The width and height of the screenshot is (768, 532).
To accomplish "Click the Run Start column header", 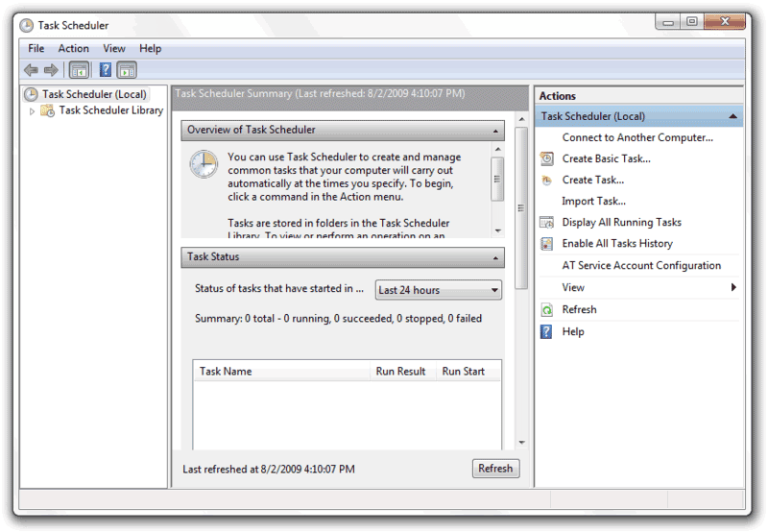I will coord(468,372).
